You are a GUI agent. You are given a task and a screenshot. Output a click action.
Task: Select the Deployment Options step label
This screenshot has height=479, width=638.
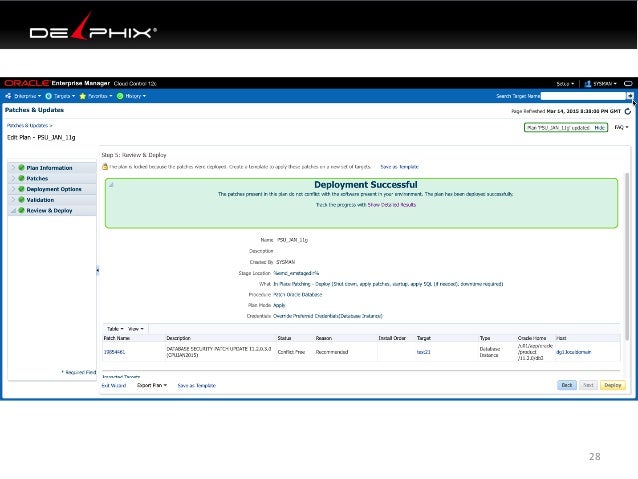[x=54, y=189]
